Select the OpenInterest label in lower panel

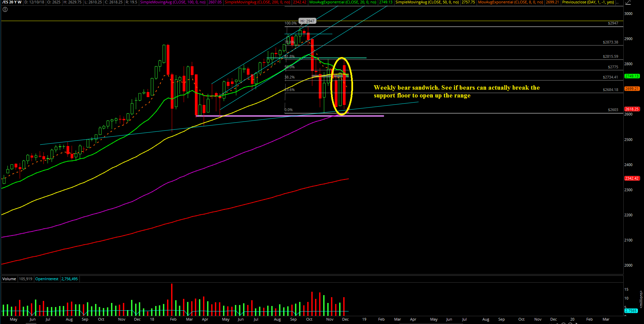coord(47,279)
